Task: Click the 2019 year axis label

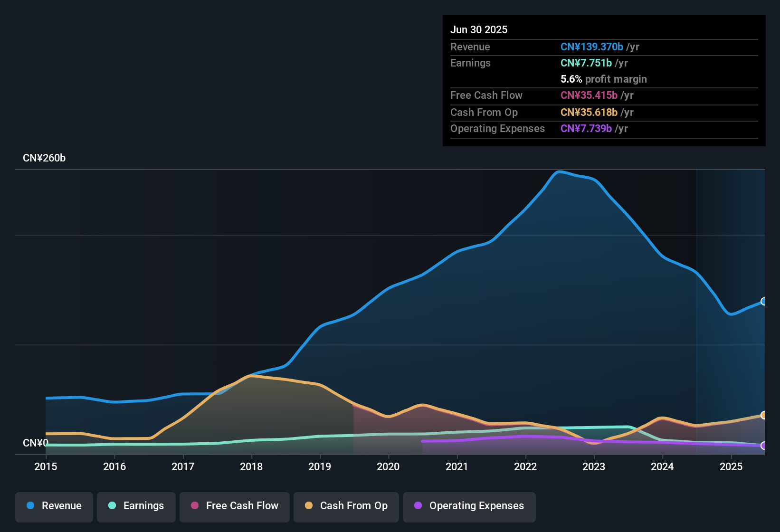Action: [x=320, y=467]
